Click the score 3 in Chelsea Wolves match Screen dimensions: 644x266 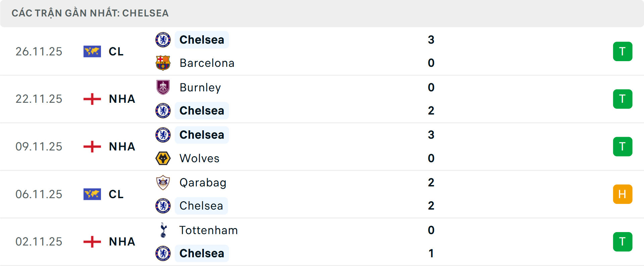point(431,135)
